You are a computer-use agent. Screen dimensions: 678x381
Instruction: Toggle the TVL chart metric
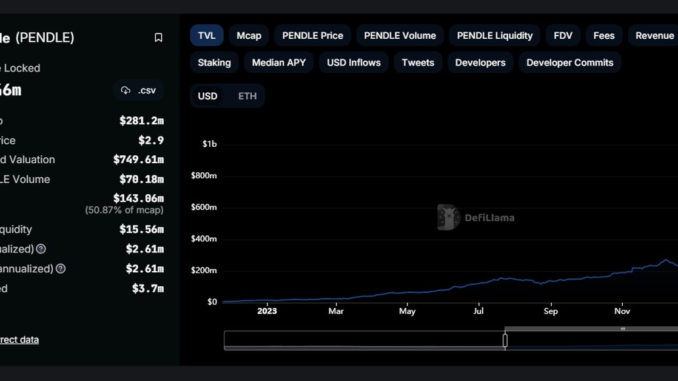pyautogui.click(x=207, y=35)
